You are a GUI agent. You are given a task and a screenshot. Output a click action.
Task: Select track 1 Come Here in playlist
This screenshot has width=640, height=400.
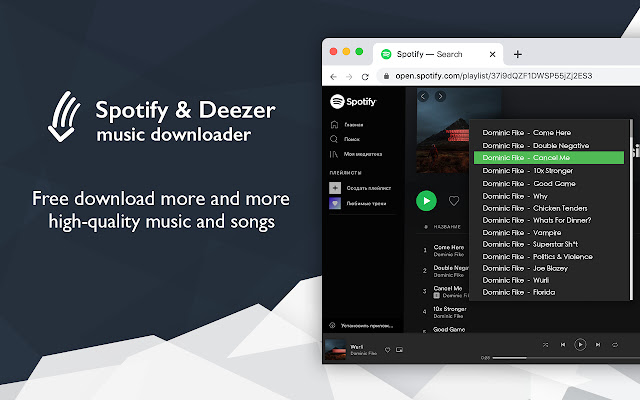coord(445,250)
